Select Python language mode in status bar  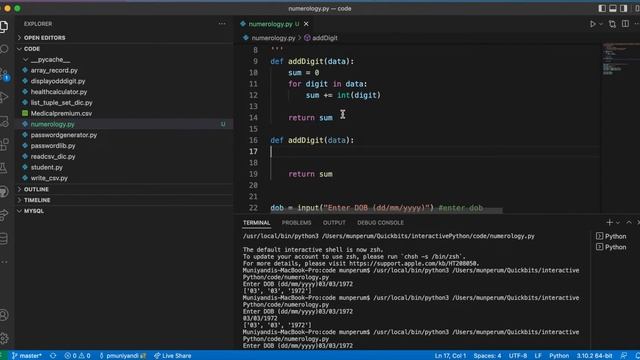pos(559,356)
